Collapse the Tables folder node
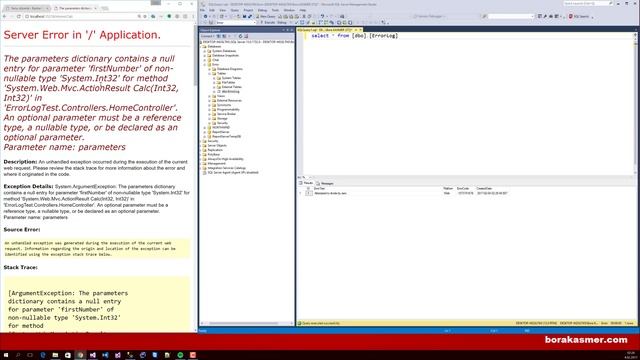The image size is (640, 360). (x=210, y=73)
